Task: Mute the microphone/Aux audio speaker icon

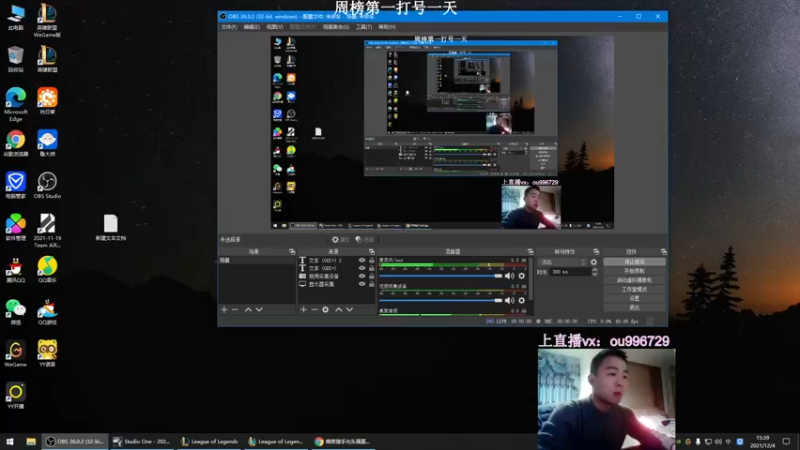Action: pyautogui.click(x=509, y=276)
